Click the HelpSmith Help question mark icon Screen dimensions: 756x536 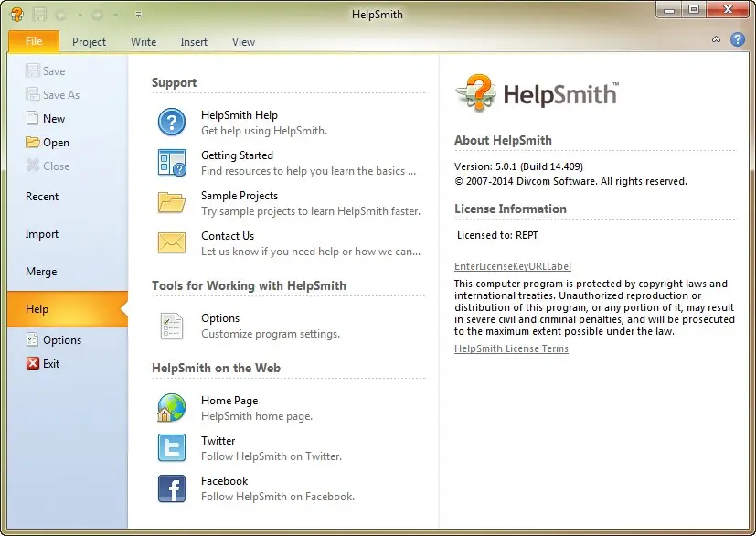(x=172, y=122)
